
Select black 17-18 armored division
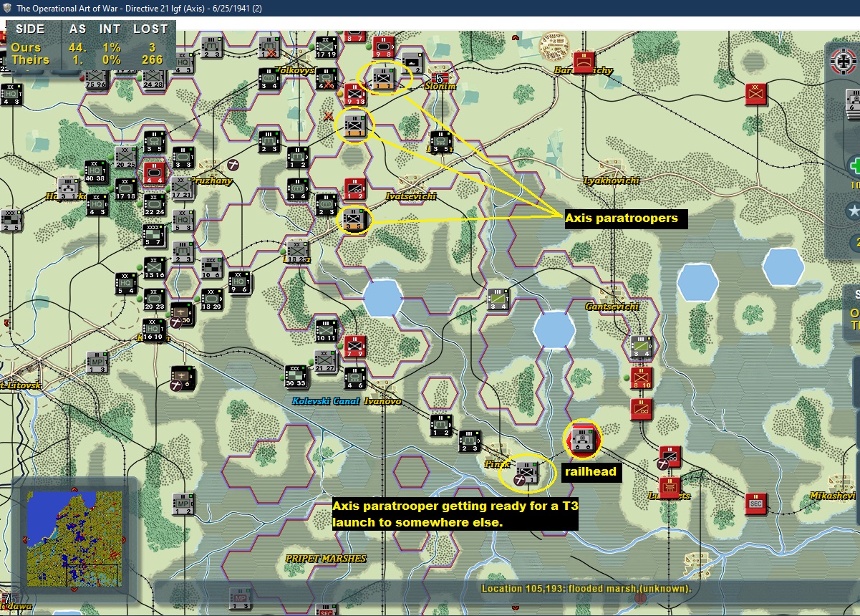click(x=125, y=188)
